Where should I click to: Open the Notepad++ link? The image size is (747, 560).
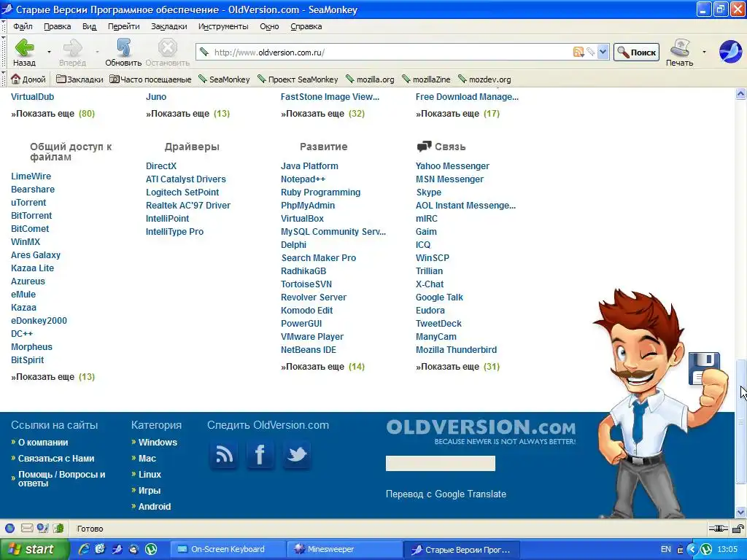(303, 179)
